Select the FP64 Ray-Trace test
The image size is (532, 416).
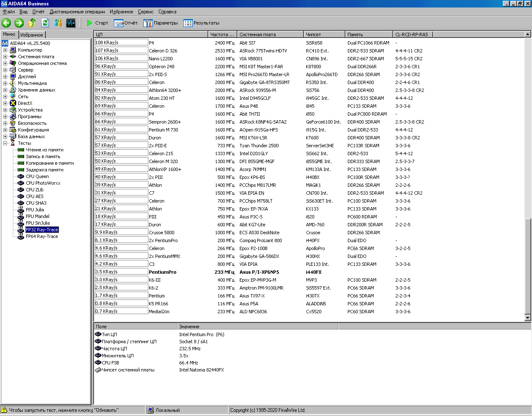[42, 236]
